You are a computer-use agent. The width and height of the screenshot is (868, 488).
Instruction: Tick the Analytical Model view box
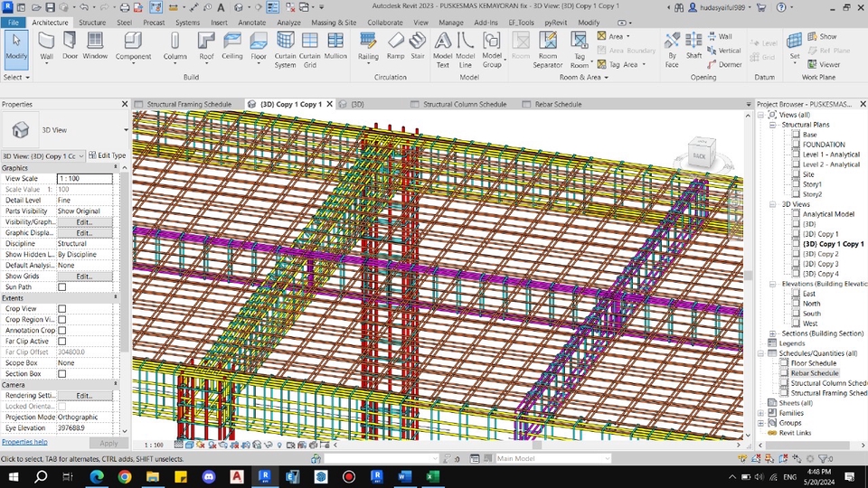(x=796, y=214)
